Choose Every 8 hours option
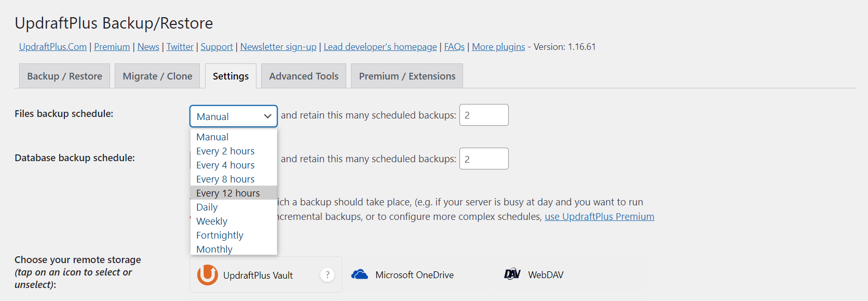 pyautogui.click(x=234, y=179)
